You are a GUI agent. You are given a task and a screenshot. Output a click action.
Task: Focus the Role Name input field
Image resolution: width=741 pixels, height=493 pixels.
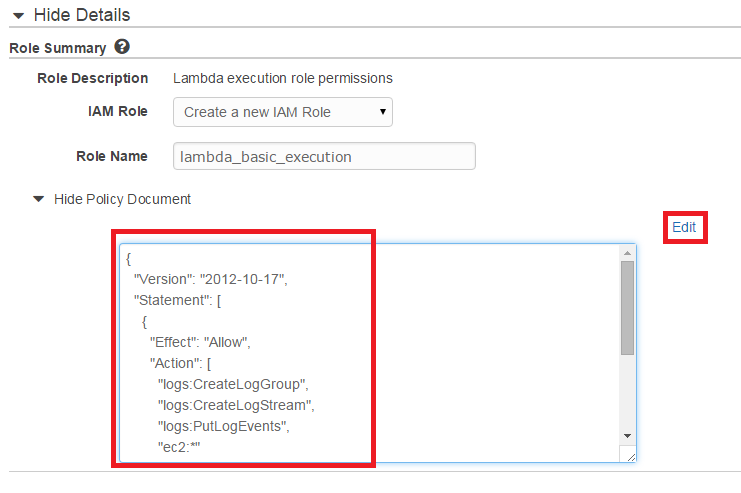coord(324,156)
